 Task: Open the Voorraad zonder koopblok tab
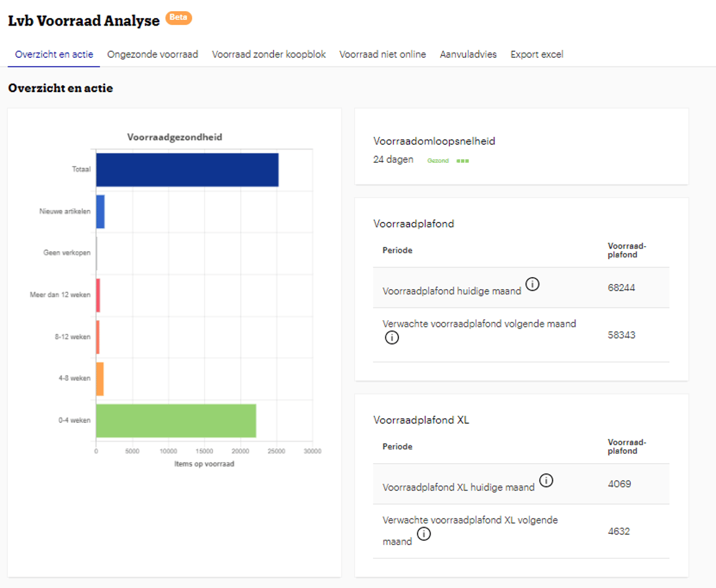pos(268,55)
